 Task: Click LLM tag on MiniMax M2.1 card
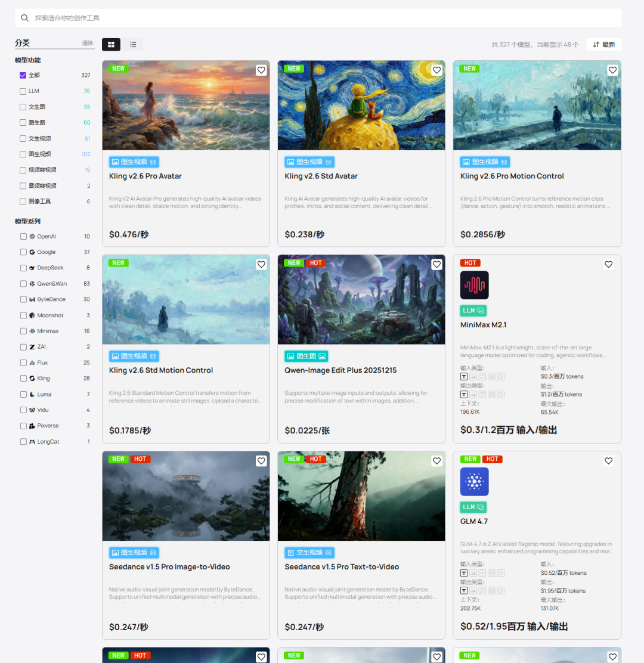pos(473,311)
